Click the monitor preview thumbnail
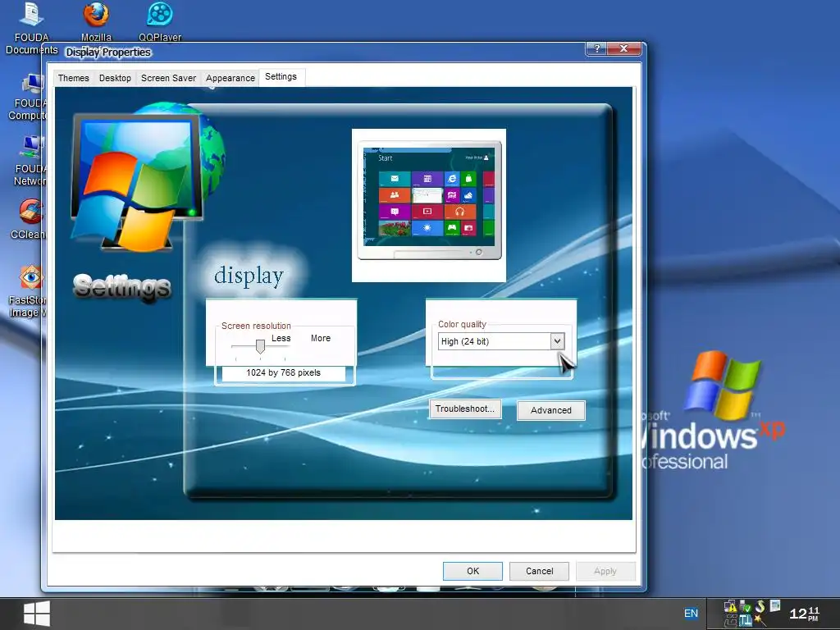Screen dimensions: 840x630 [429, 200]
